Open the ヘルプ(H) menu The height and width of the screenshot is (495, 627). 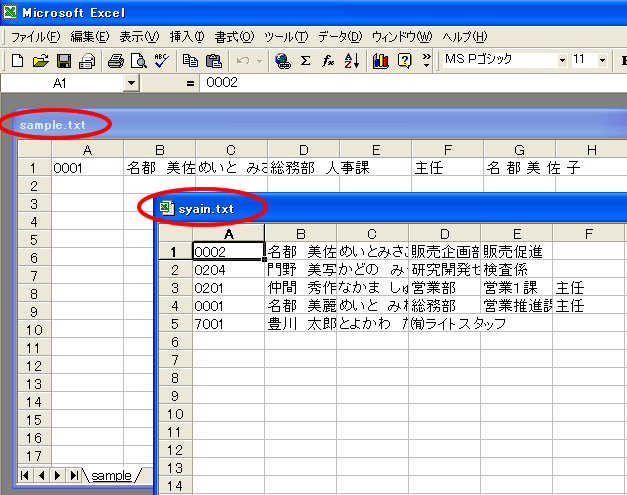pos(465,37)
